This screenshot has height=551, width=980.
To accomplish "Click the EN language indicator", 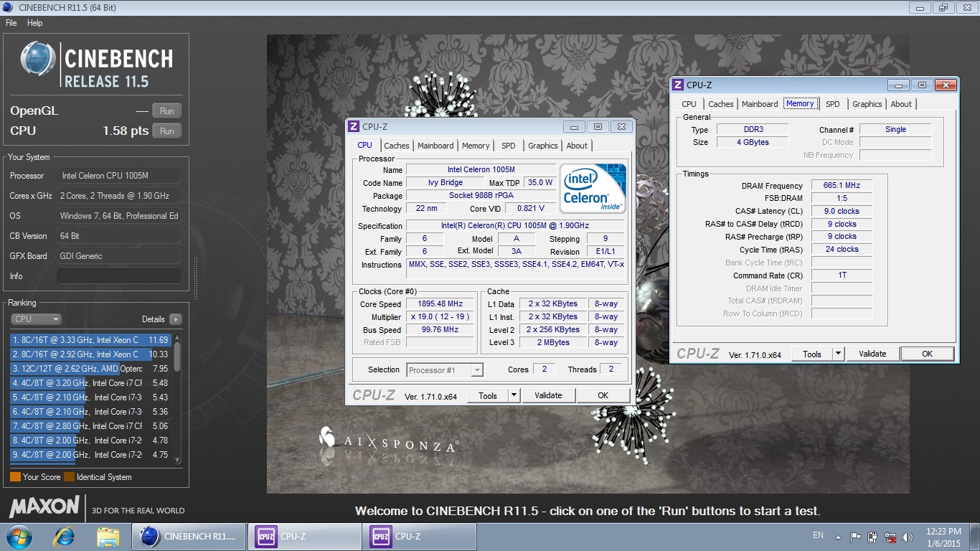I will [x=818, y=535].
